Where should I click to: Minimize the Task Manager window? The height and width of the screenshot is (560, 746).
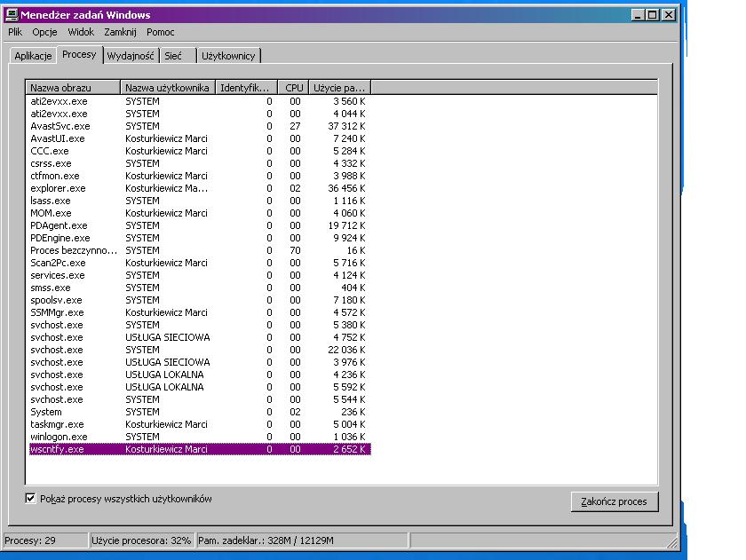click(x=638, y=15)
